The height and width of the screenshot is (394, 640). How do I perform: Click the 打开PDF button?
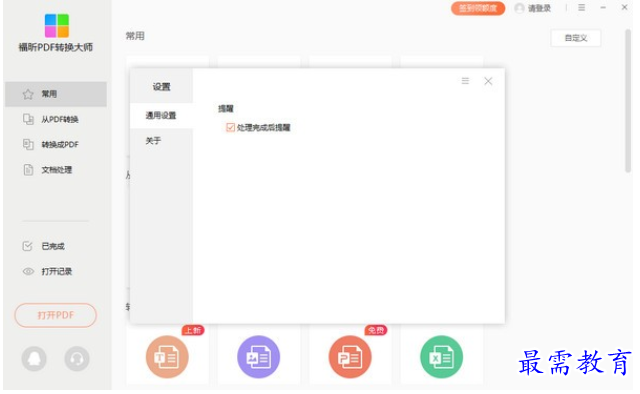tap(56, 315)
